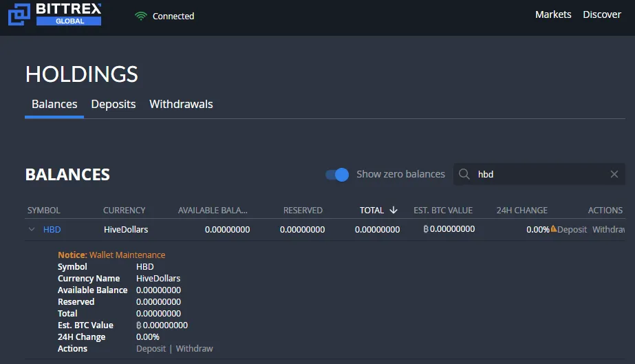Click the HOLDINGS page heading
This screenshot has height=364, width=635.
tap(82, 74)
